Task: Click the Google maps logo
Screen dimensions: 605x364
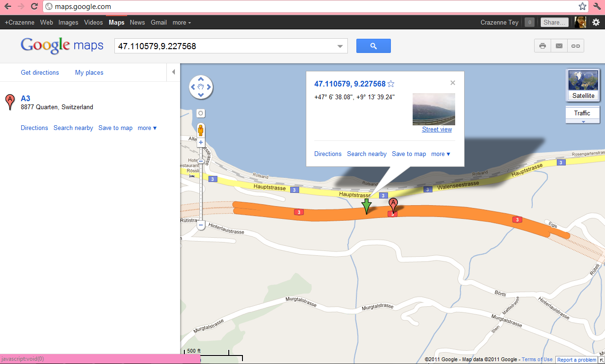Action: pyautogui.click(x=62, y=45)
